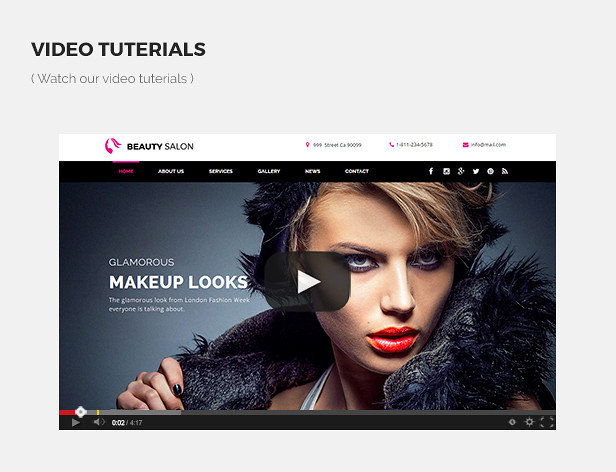Open the ABOUT US menu item
The image size is (616, 472).
pos(171,171)
